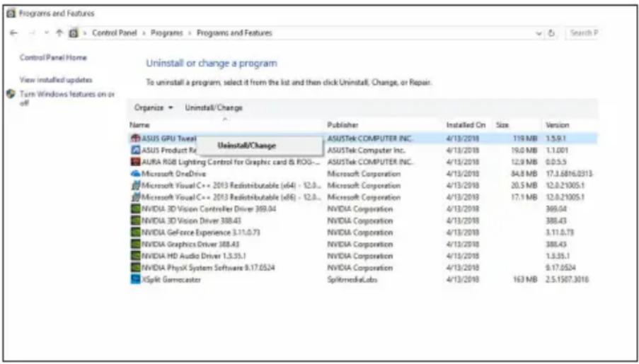Click the 163 MB size cell
The height and width of the screenshot is (364, 639).
click(x=525, y=280)
